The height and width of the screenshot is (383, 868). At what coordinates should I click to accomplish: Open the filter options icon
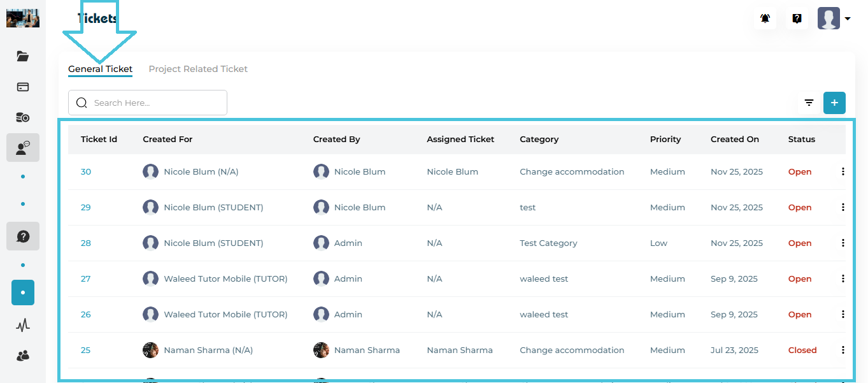(x=809, y=103)
